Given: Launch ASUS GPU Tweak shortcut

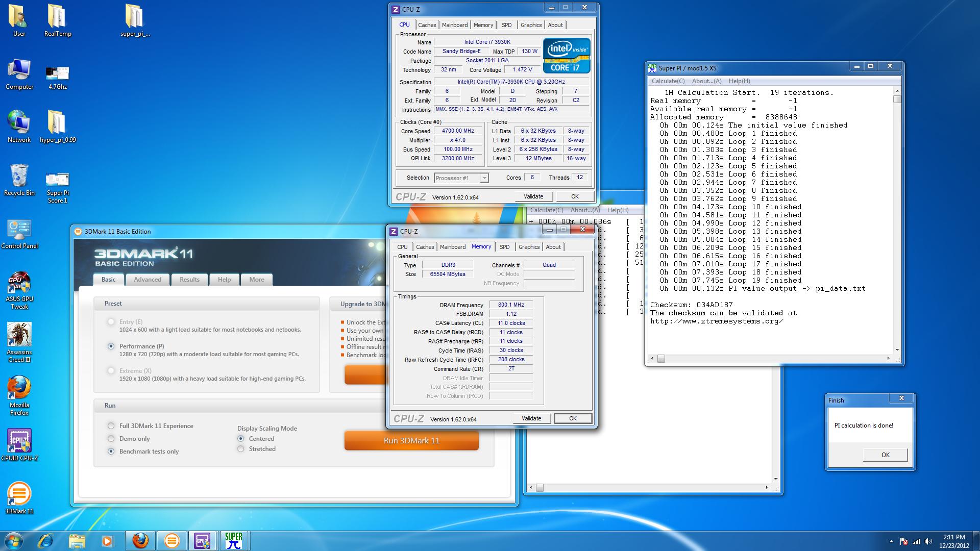Looking at the screenshot, I should pos(19,290).
